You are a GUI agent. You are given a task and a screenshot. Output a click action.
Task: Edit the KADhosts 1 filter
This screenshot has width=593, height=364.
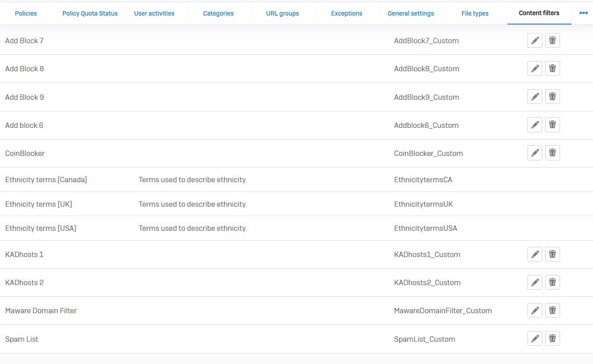[x=535, y=254]
